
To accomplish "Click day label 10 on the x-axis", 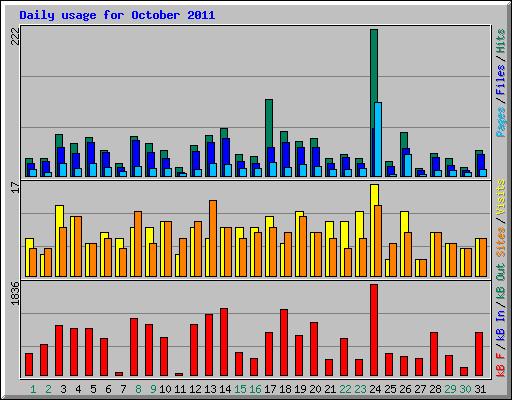I will coord(165,389).
